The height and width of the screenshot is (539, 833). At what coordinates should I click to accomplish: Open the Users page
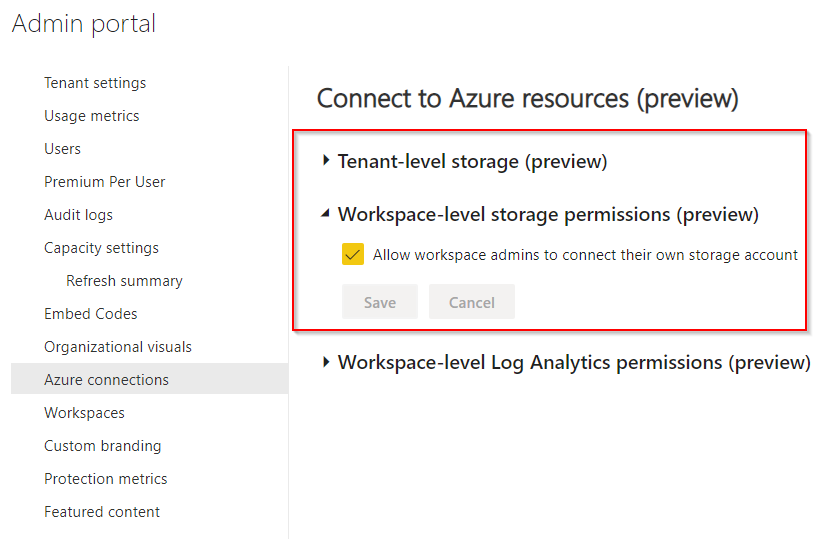tap(62, 149)
